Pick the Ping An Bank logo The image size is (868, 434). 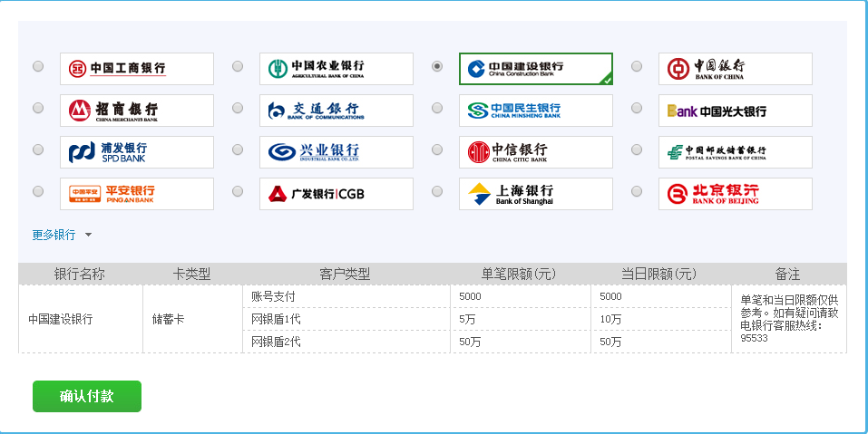137,194
